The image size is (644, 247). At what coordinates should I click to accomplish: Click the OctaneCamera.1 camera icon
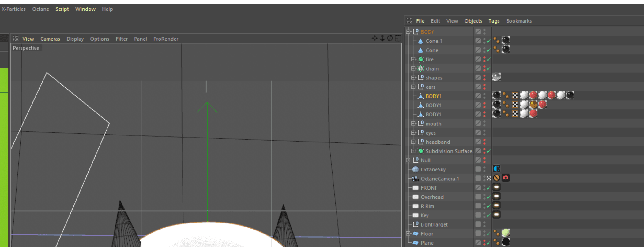[416, 179]
